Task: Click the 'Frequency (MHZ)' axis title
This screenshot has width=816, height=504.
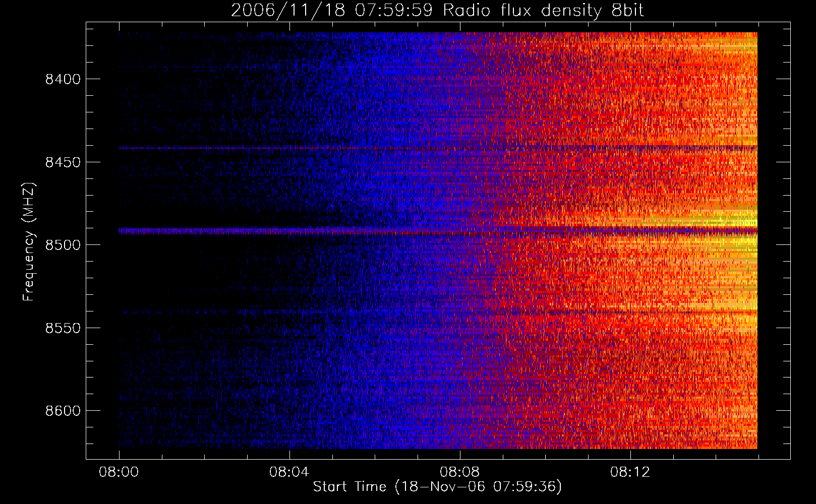Action: [x=29, y=242]
